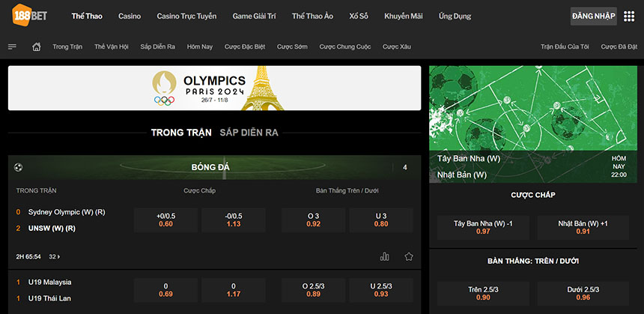Bet Nhật Bản (W) +1 at 0.91
This screenshot has height=314, width=644.
pyautogui.click(x=583, y=228)
